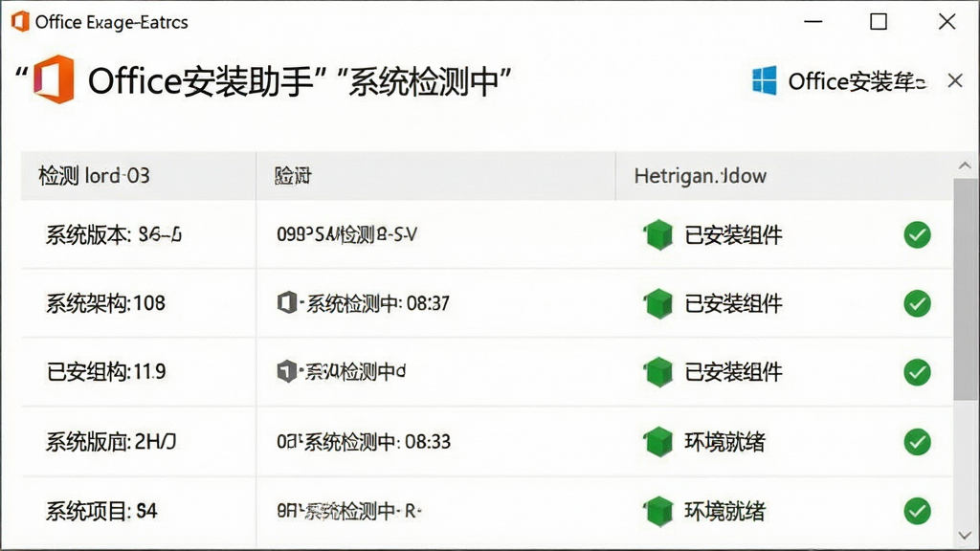980x551 pixels.
Task: Minimize the Office window
Action: click(x=813, y=22)
